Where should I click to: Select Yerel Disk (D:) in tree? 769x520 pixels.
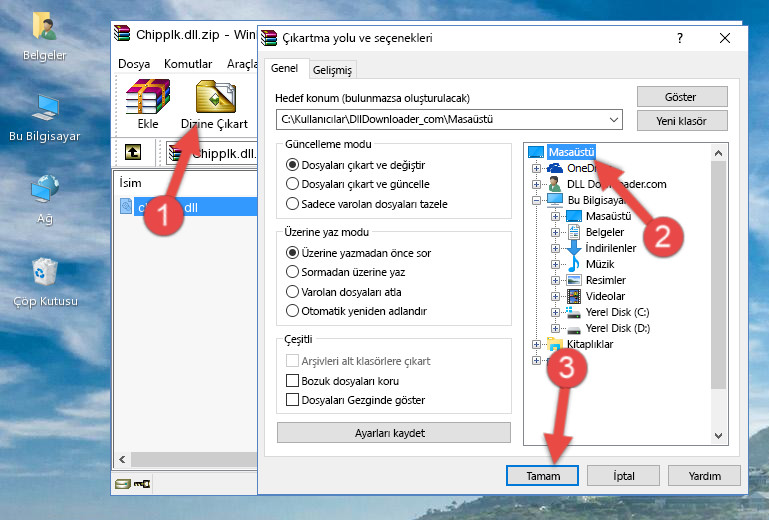click(618, 328)
